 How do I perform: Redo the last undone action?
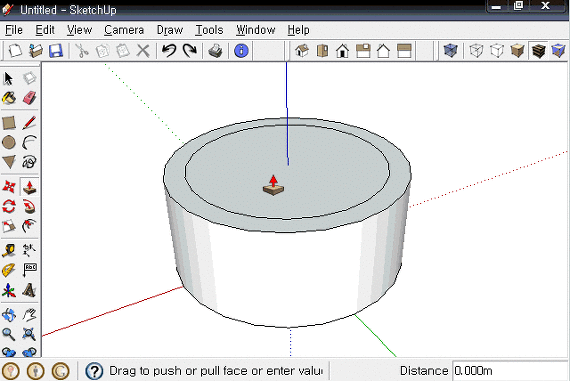point(189,51)
